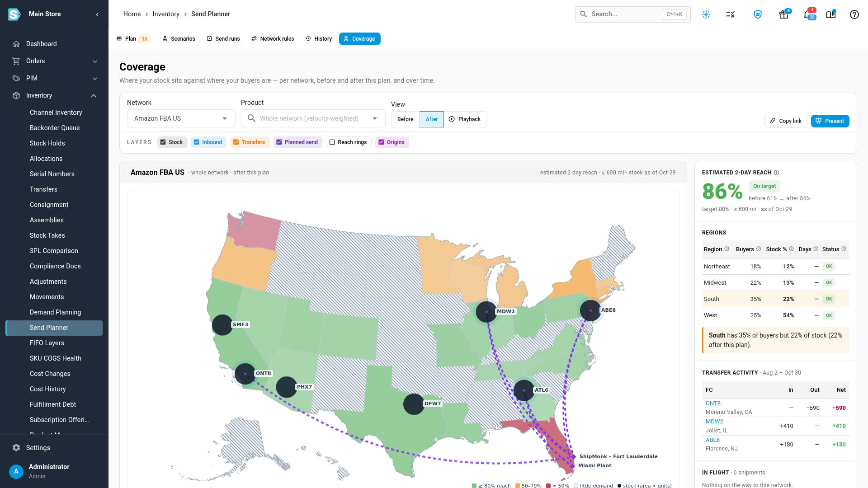Focus the Search field

[x=632, y=14]
